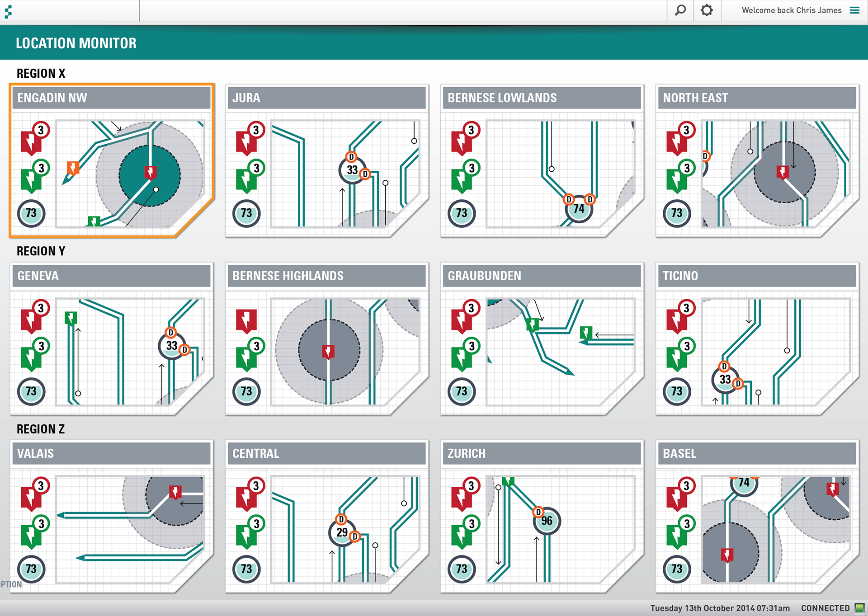
Task: Click the search magnifier icon
Action: pos(680,10)
